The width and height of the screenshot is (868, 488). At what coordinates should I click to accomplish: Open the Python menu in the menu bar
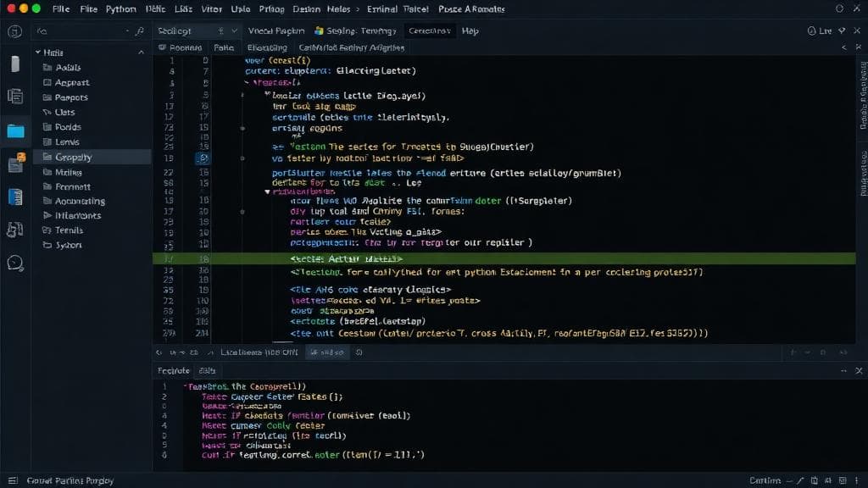click(x=120, y=9)
